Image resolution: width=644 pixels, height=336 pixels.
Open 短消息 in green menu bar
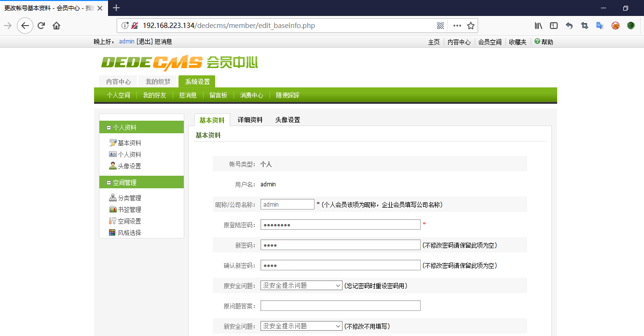[x=188, y=95]
